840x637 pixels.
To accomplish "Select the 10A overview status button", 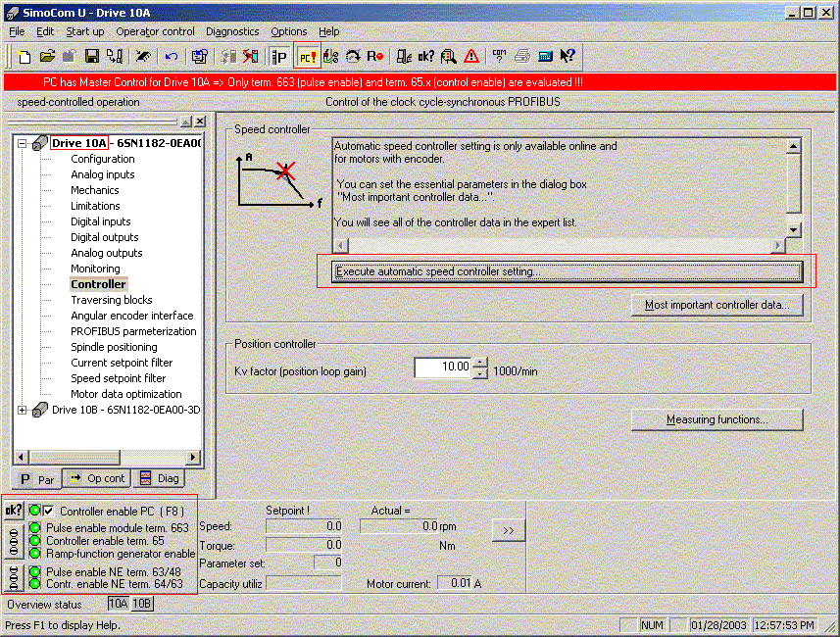I will [x=119, y=604].
